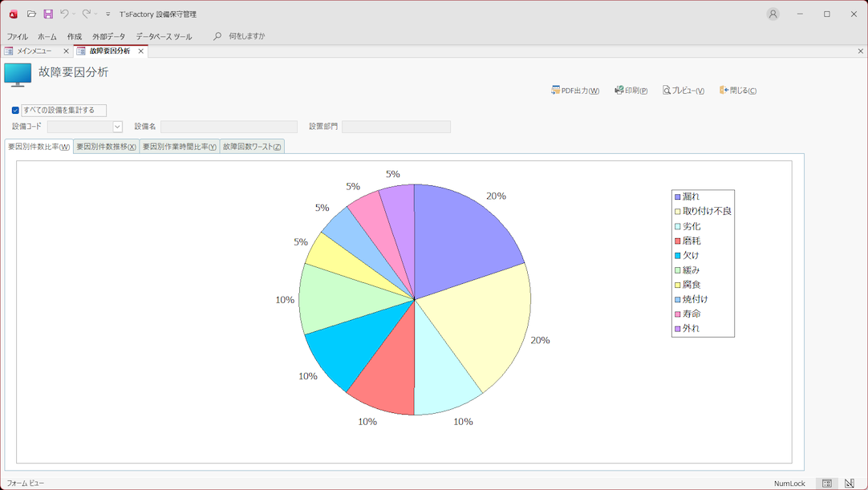The height and width of the screenshot is (490, 868).
Task: Click the Open folder icon in title bar
Action: coord(31,14)
